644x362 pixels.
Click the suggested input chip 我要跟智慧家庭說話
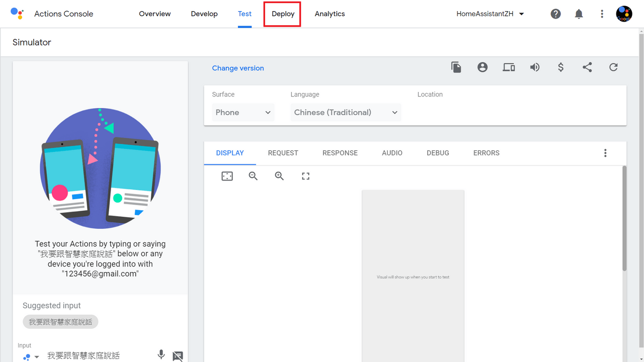(60, 322)
